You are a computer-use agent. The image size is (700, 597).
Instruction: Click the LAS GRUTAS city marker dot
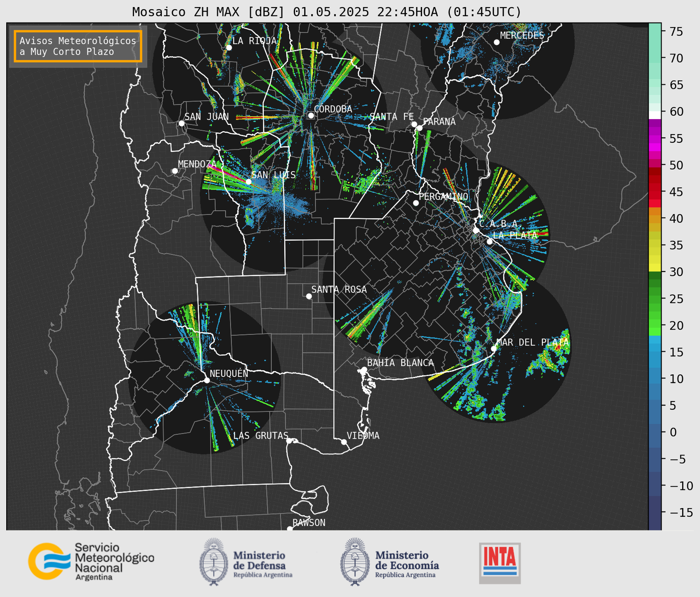coord(289,441)
